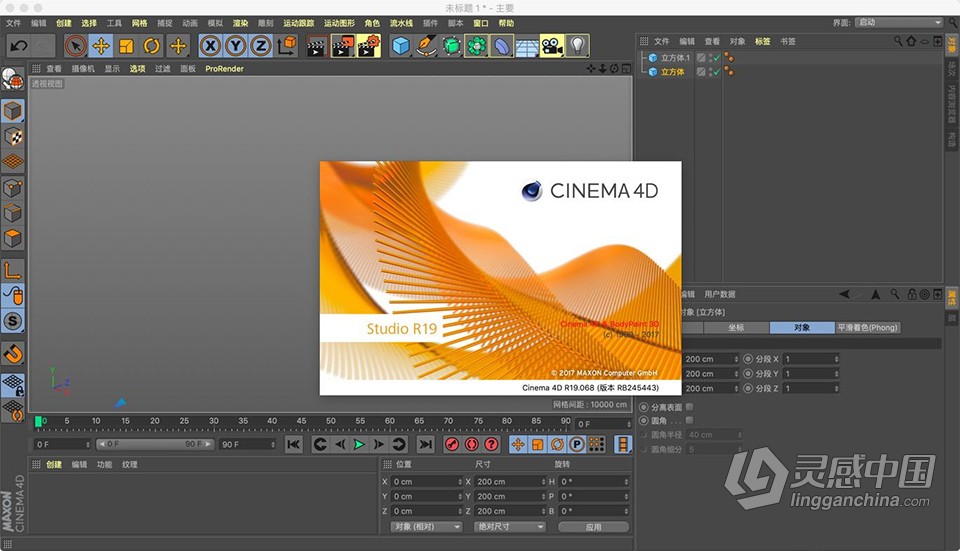The height and width of the screenshot is (551, 960).
Task: Open the 绝对尺寸 size dropdown
Action: [x=509, y=527]
